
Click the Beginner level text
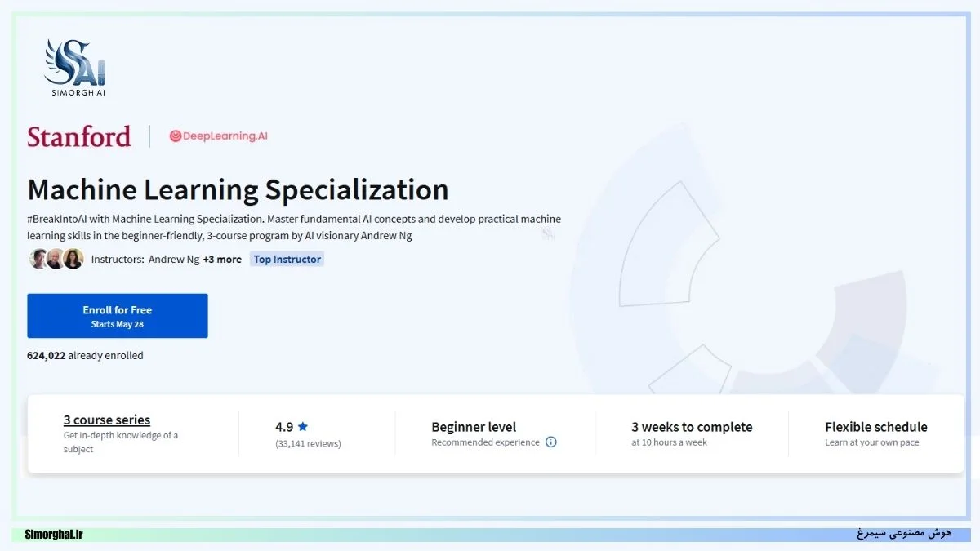(474, 427)
